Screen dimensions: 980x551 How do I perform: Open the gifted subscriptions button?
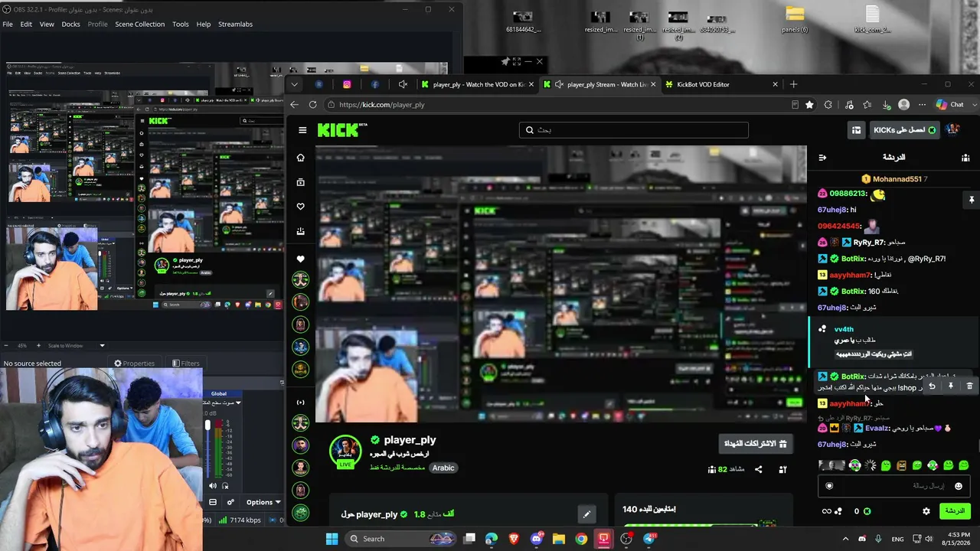[755, 444]
